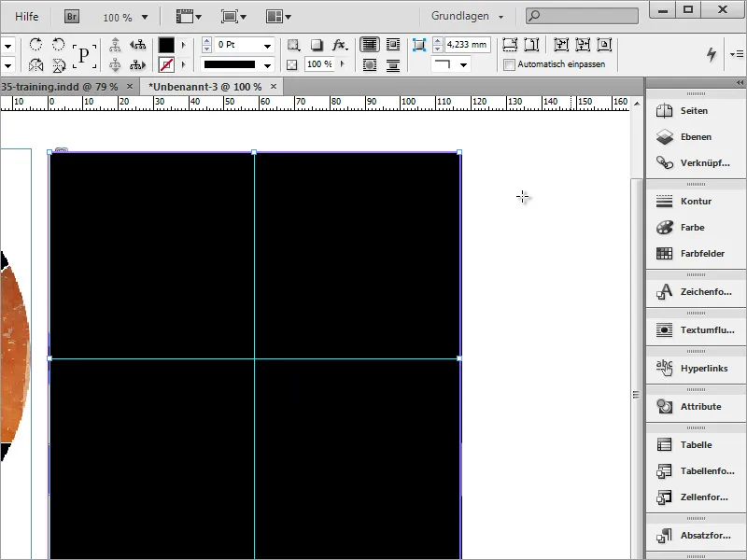This screenshot has width=747, height=560.
Task: Flip vertically icon
Action: pos(58,64)
